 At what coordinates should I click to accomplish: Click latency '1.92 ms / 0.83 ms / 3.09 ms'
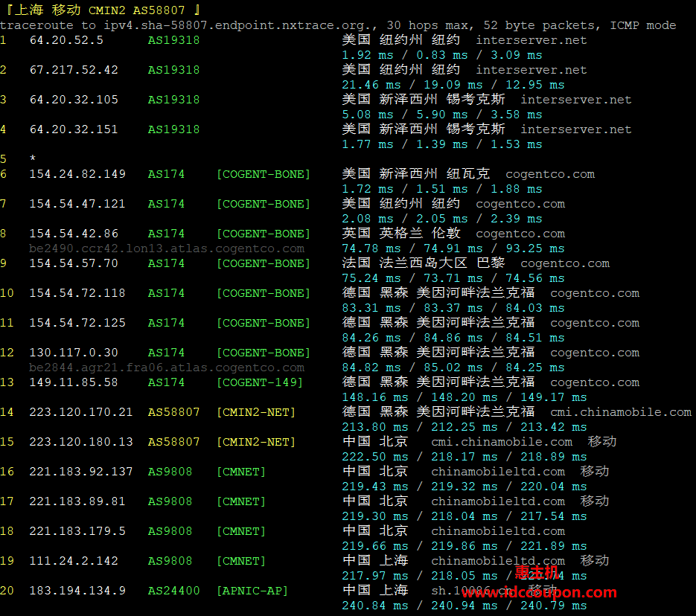[x=442, y=55]
